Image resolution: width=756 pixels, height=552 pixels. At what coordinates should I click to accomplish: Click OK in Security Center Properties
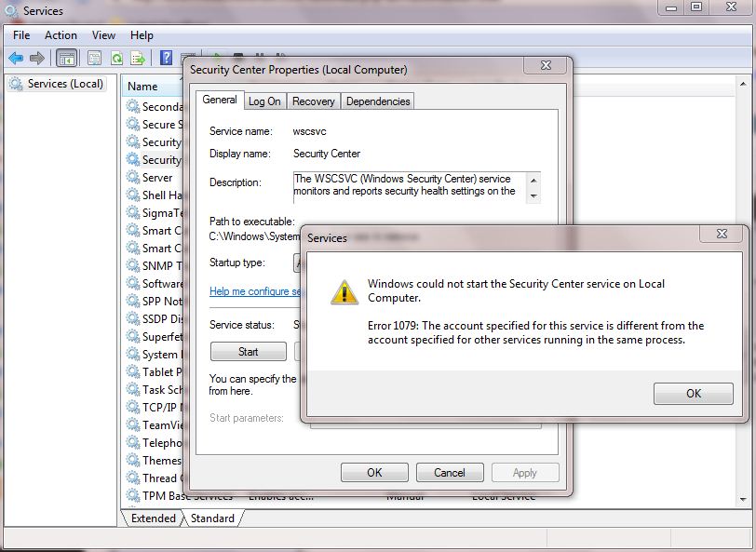tap(374, 473)
